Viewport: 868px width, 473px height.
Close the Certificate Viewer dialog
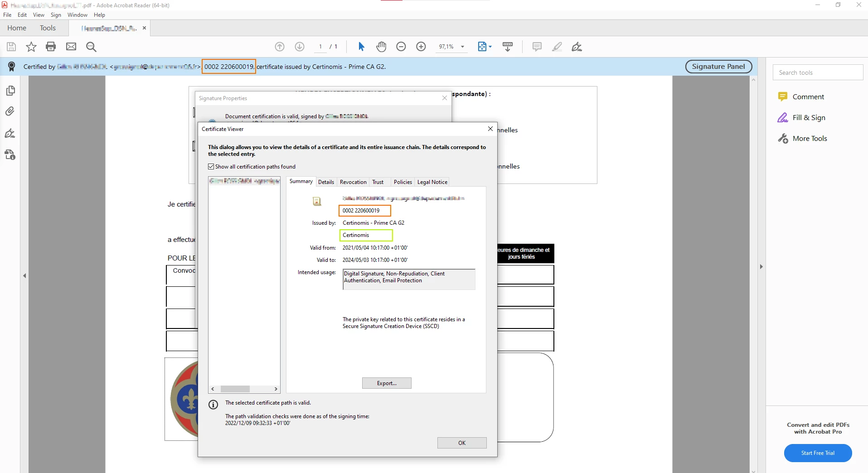[x=490, y=129]
